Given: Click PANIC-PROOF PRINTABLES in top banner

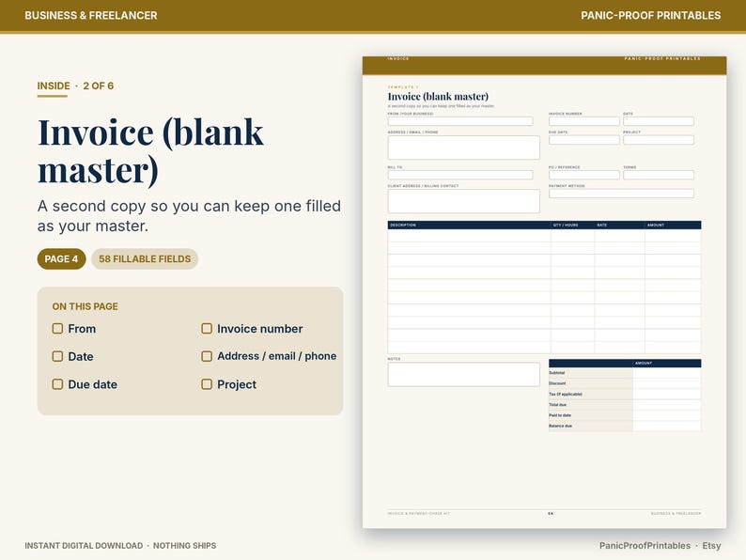Looking at the screenshot, I should coord(651,15).
